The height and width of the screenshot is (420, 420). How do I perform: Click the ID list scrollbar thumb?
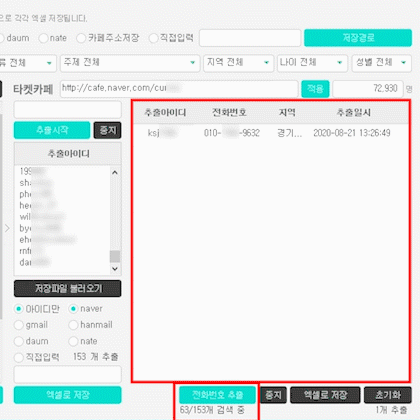pyautogui.click(x=115, y=257)
